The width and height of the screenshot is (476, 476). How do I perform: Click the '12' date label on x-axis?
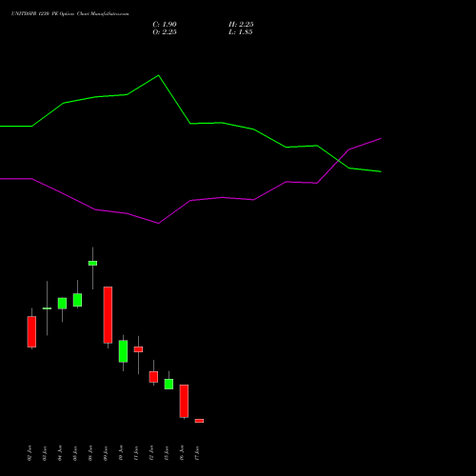point(151,453)
